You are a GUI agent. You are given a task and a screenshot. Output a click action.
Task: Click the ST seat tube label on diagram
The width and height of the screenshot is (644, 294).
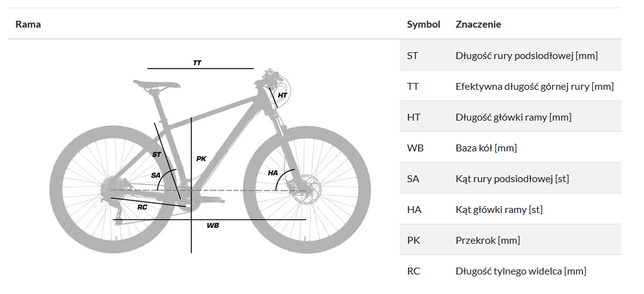click(156, 154)
